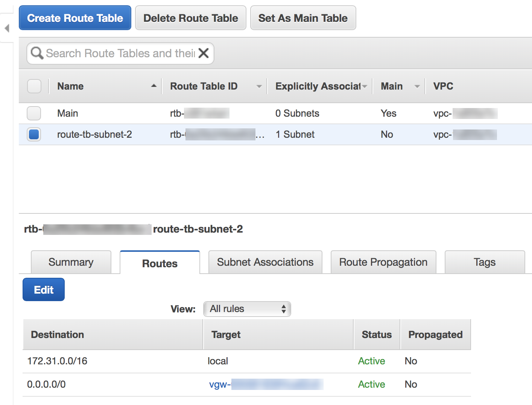
Task: Open the Main column dropdown arrow
Action: (x=417, y=86)
